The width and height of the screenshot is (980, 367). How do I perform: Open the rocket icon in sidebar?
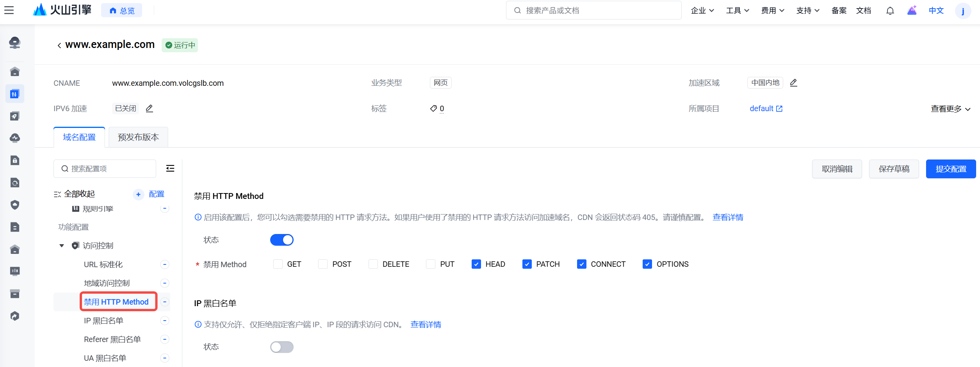click(x=15, y=116)
